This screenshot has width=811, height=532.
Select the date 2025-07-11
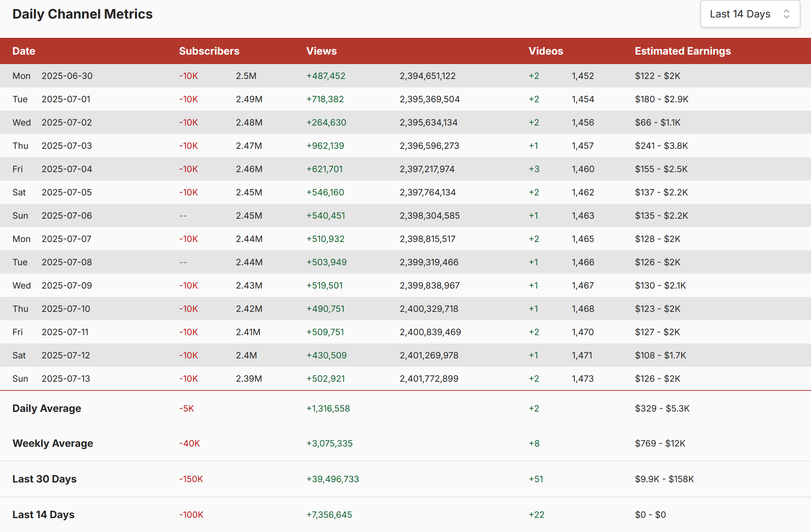65,332
